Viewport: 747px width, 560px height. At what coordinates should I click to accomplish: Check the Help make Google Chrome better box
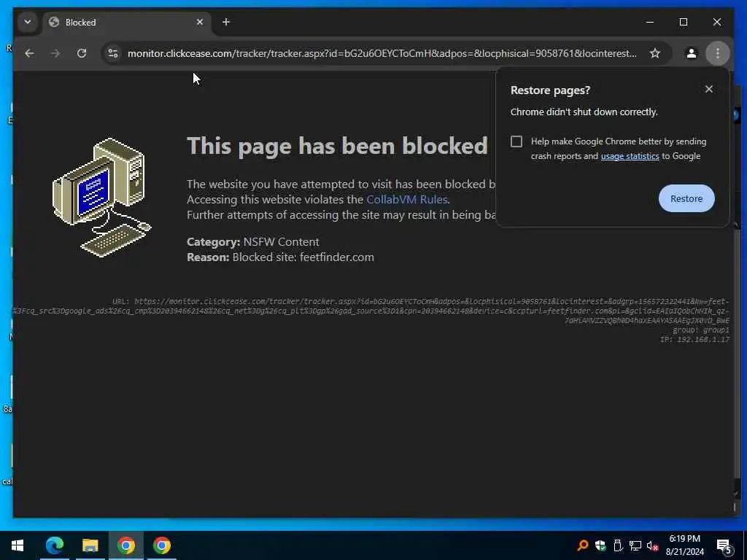(516, 141)
